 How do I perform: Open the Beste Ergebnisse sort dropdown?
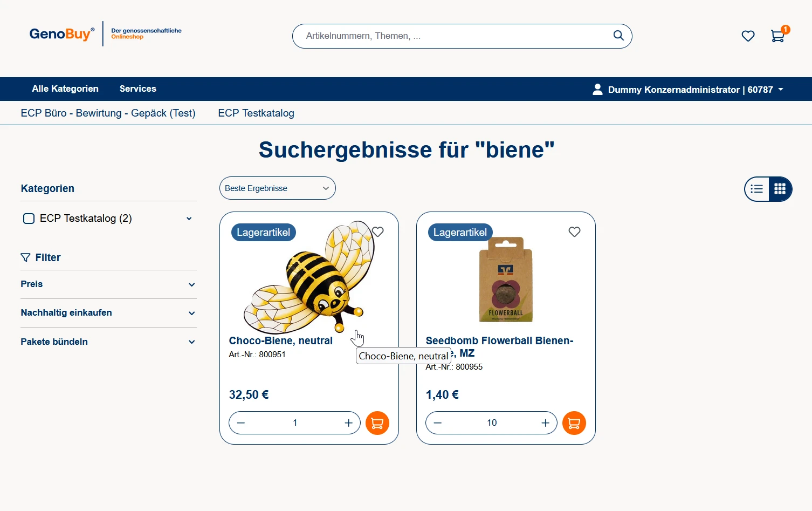277,188
